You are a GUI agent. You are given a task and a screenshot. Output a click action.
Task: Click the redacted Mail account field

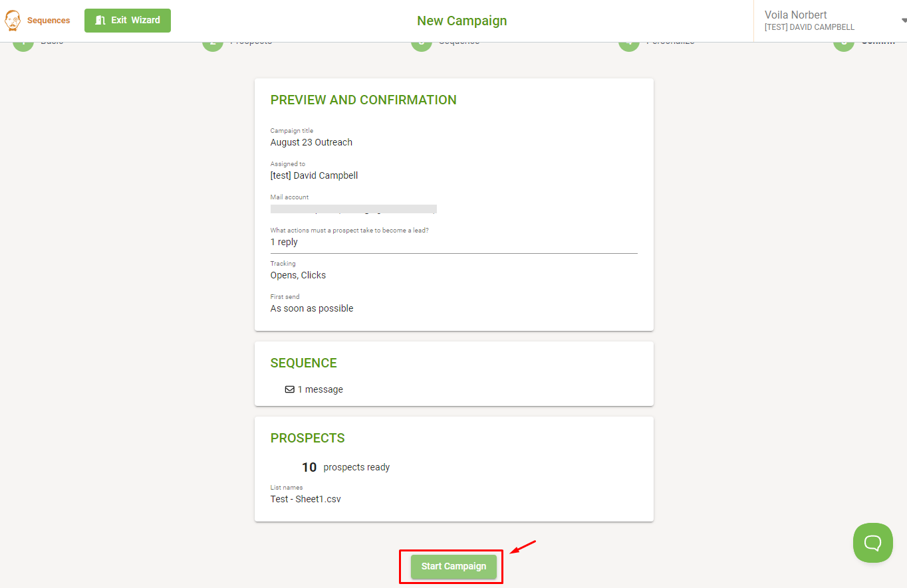(353, 208)
